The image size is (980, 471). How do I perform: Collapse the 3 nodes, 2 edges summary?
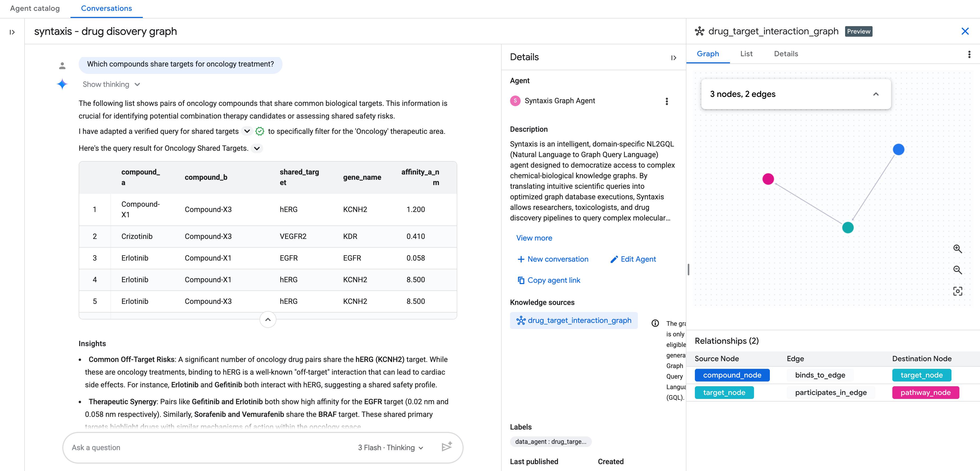tap(875, 94)
